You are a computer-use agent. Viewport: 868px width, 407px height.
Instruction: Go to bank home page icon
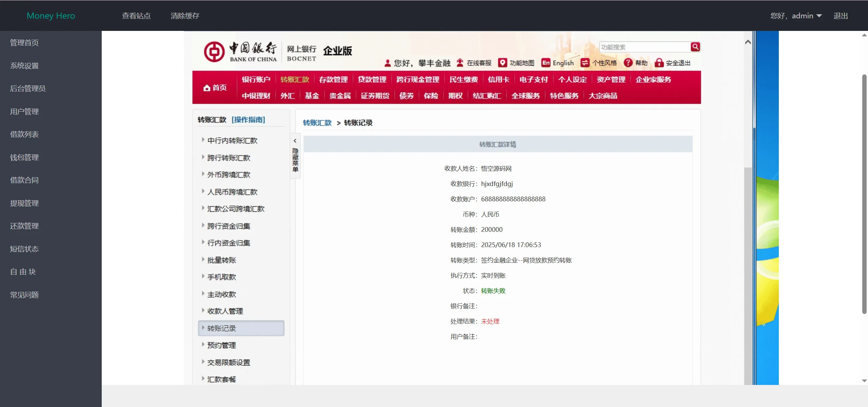207,88
